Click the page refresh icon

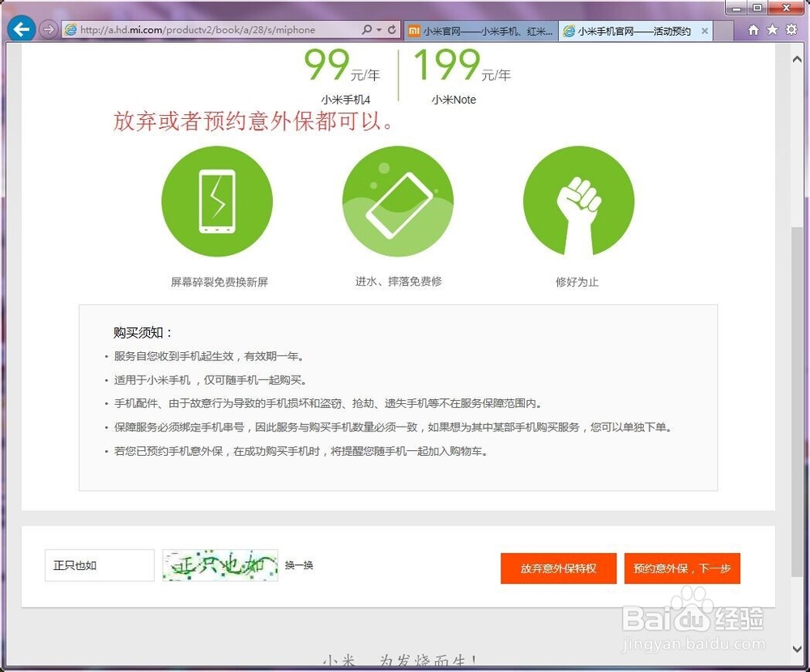click(392, 29)
